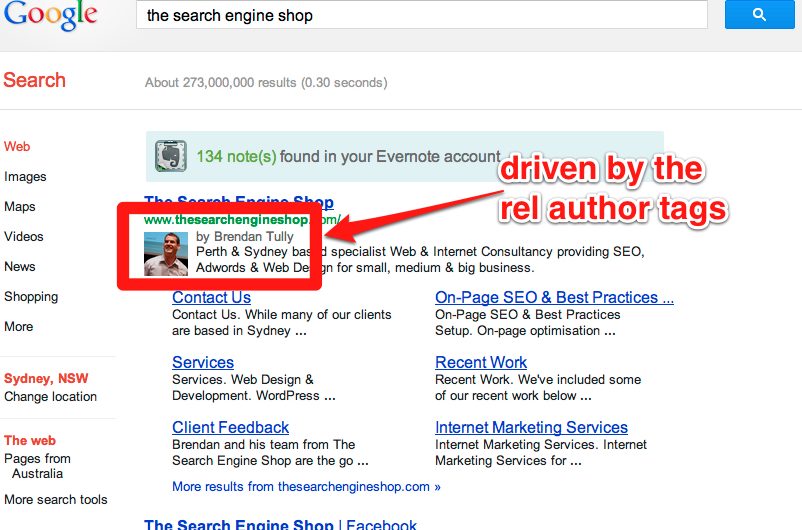Image resolution: width=802 pixels, height=530 pixels.
Task: Expand More search tools
Action: pyautogui.click(x=56, y=499)
